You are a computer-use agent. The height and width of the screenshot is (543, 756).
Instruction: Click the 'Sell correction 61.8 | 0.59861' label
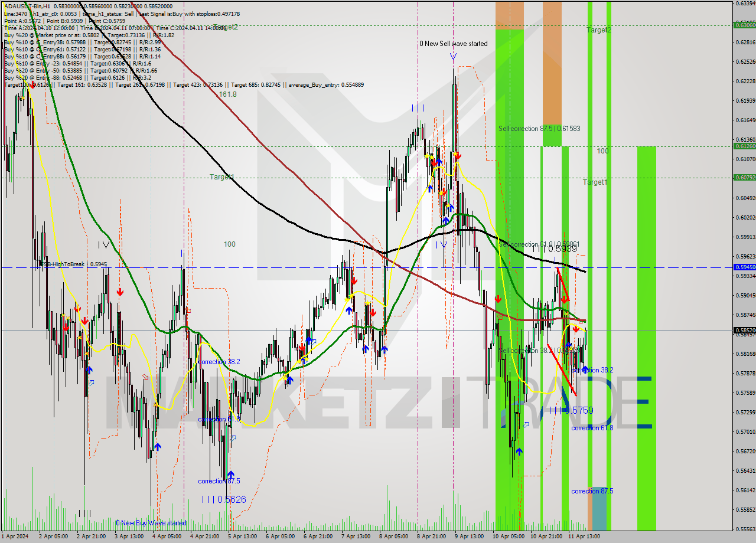[539, 244]
